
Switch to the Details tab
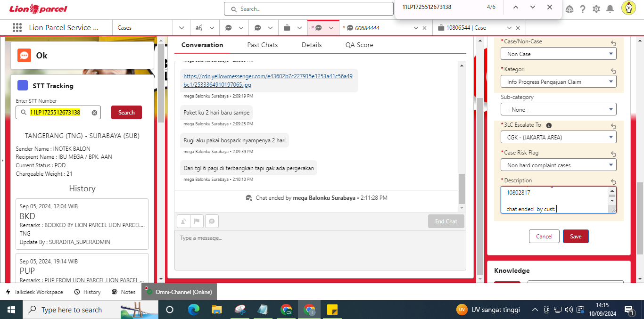click(x=312, y=45)
